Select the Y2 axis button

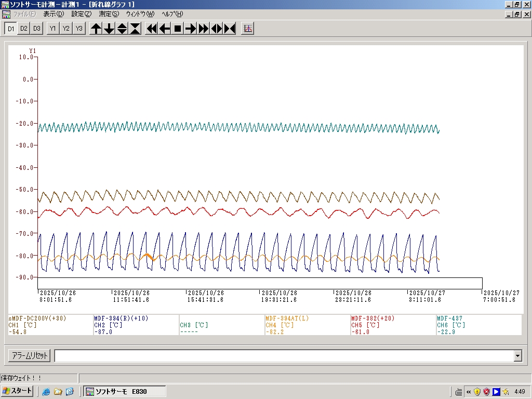pyautogui.click(x=66, y=29)
